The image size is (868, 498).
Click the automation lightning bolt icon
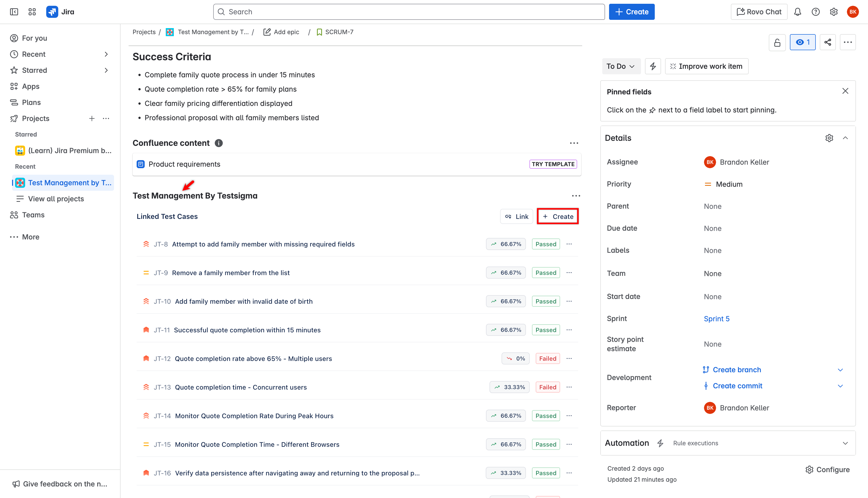[653, 66]
